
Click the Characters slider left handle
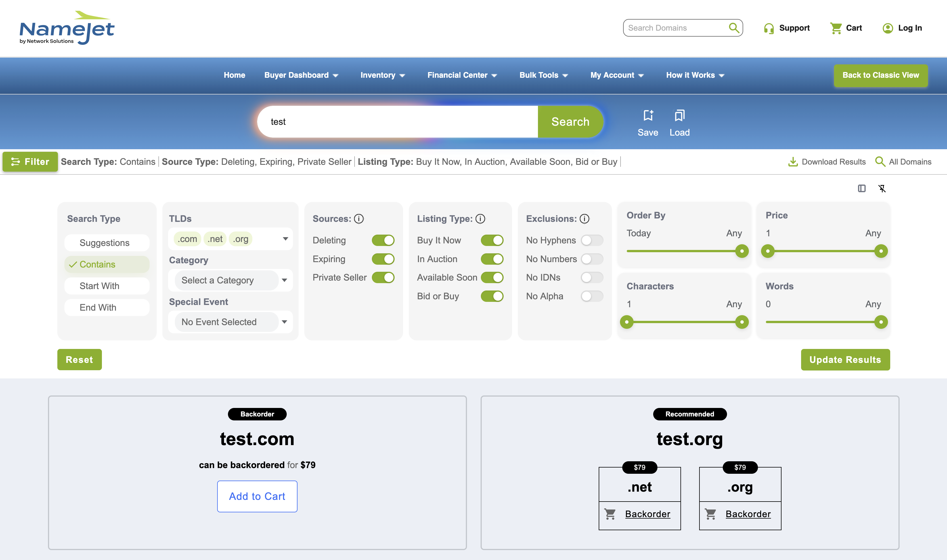[627, 322]
